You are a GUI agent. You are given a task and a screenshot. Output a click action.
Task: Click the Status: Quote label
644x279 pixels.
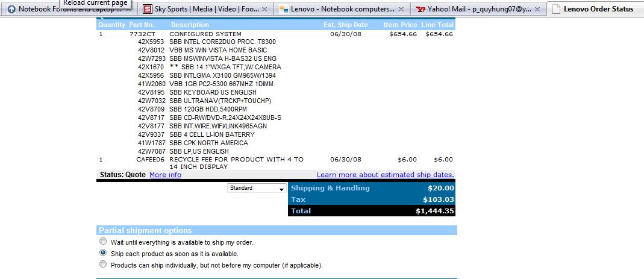pos(123,175)
